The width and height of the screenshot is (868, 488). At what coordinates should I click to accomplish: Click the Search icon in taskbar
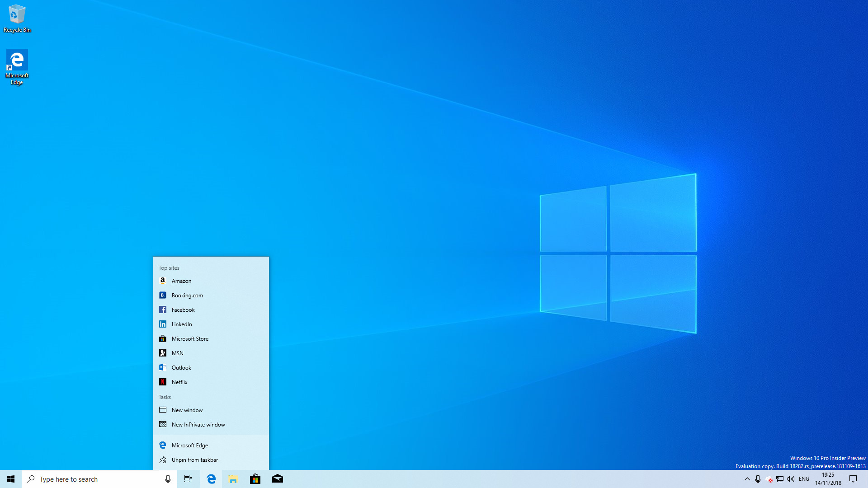(x=30, y=479)
